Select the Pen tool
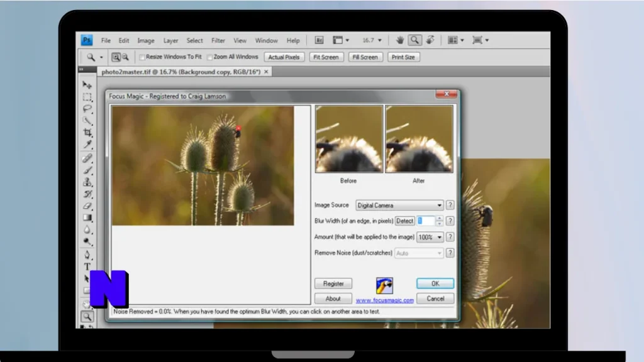Image resolution: width=644 pixels, height=362 pixels. 87,255
